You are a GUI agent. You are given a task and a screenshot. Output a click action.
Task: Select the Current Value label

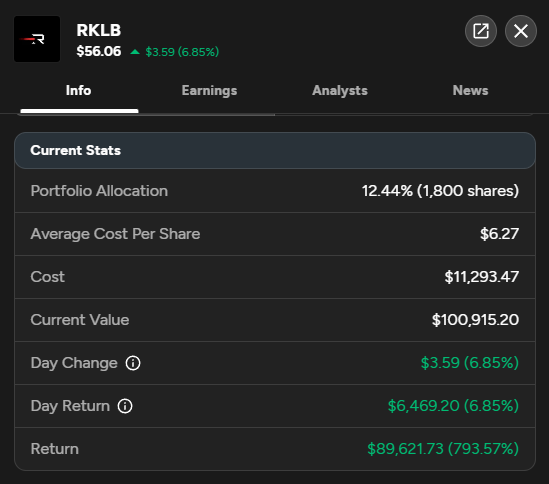(x=80, y=320)
